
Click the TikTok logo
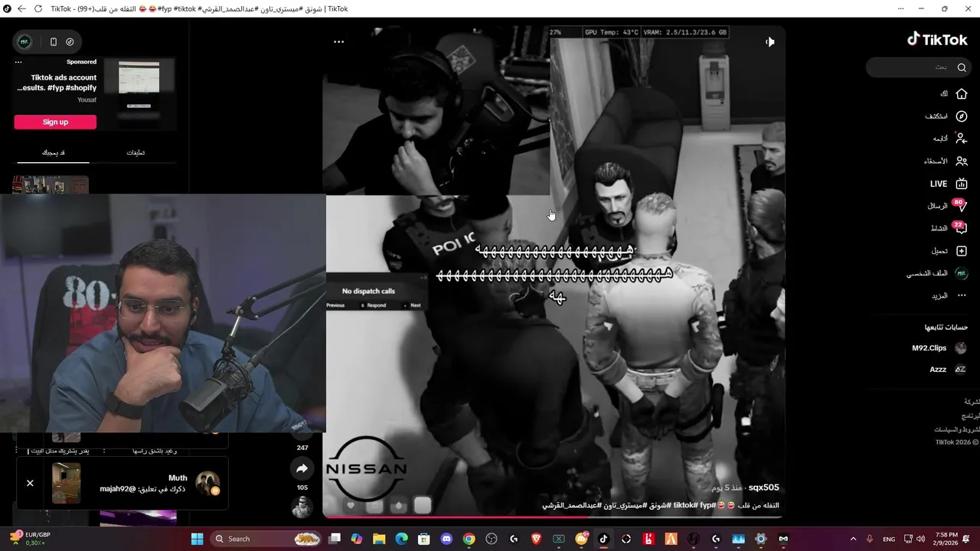click(937, 40)
